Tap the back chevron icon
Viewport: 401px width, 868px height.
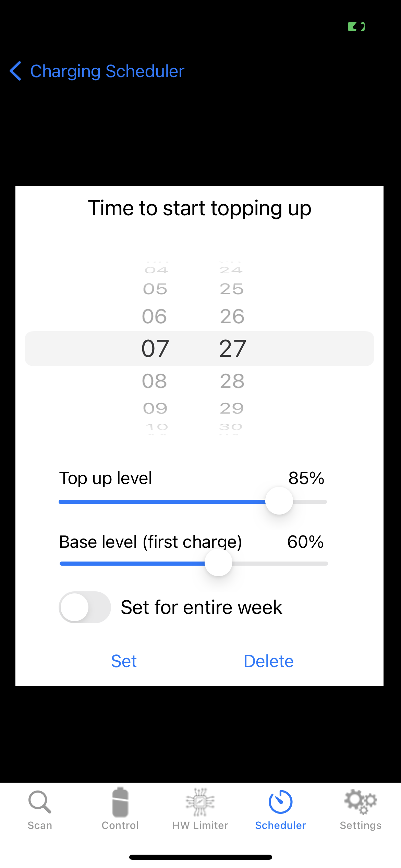pyautogui.click(x=16, y=71)
